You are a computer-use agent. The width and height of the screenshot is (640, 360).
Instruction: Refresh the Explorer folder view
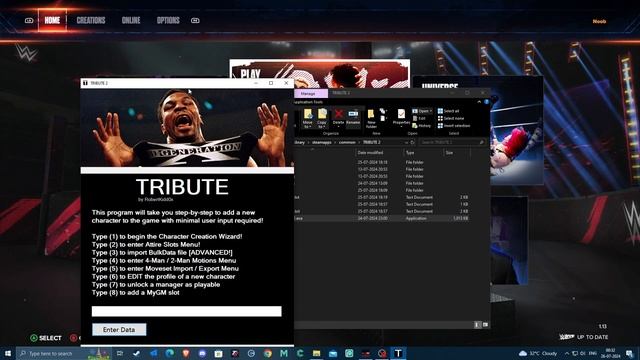click(x=412, y=142)
